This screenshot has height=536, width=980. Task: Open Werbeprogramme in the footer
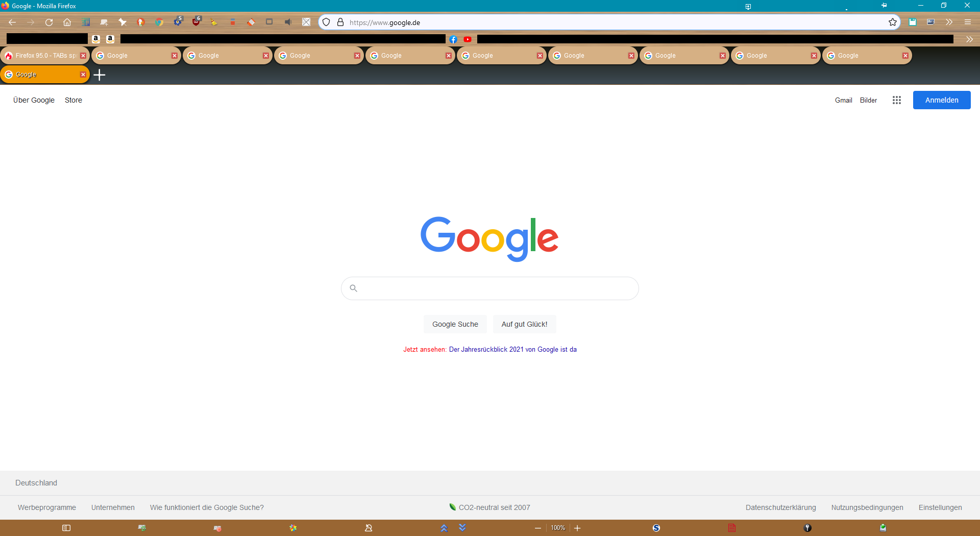pyautogui.click(x=47, y=507)
